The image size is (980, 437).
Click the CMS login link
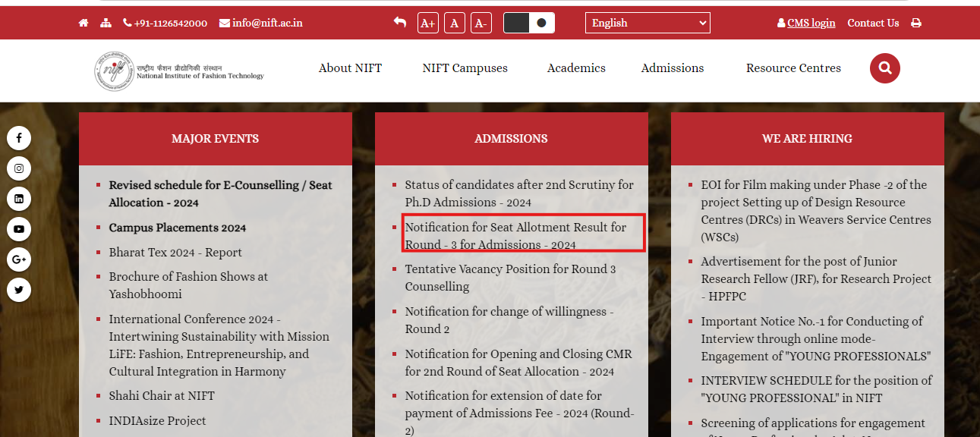point(811,23)
